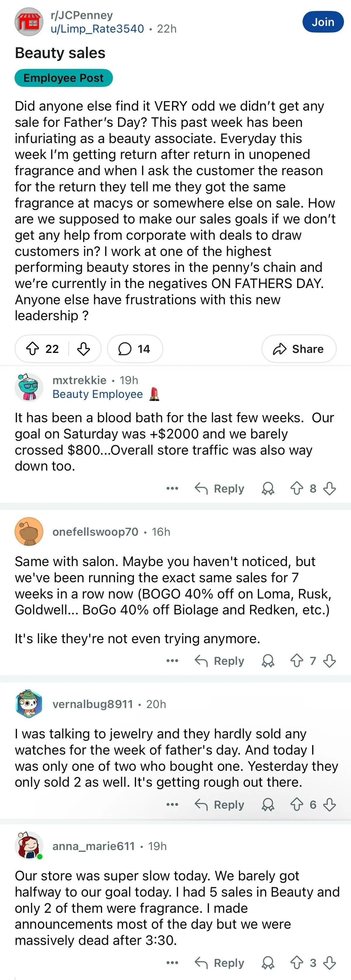Select the Employee Post flair tag
This screenshot has height=980, width=351.
coord(63,78)
